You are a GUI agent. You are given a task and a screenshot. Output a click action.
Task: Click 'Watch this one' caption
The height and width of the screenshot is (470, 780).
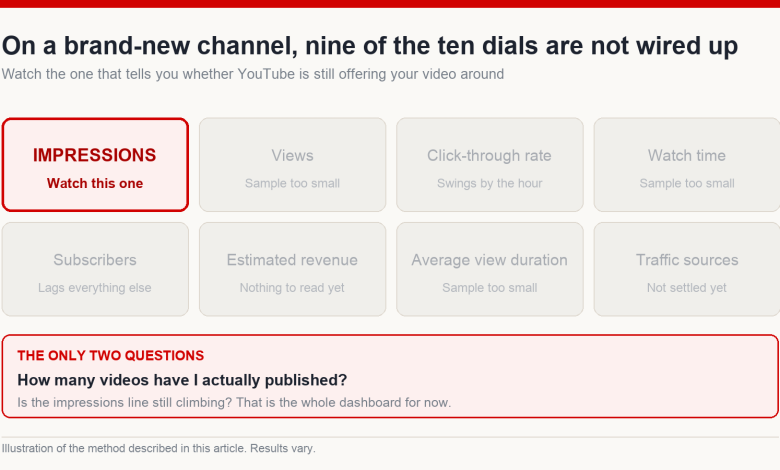click(95, 184)
